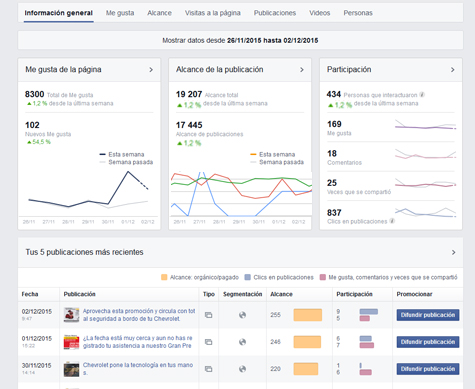Viewport: 475px width, 389px height.
Task: Click the globe segmentation icon for 02/12/2015 post
Action: 242,315
